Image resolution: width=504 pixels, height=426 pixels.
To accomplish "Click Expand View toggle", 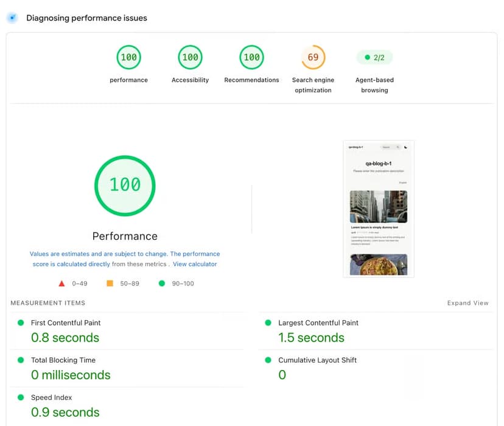I will click(x=467, y=303).
